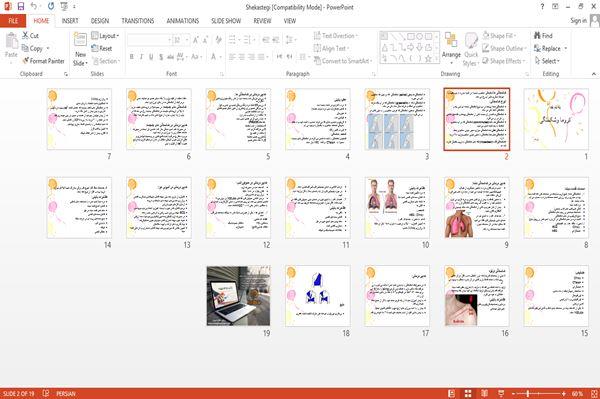Switch to Normal view in status bar
This screenshot has height=399, width=600.
click(451, 393)
